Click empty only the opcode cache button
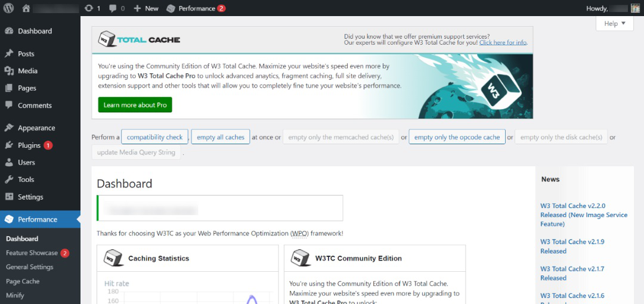The width and height of the screenshot is (644, 304). (x=457, y=137)
